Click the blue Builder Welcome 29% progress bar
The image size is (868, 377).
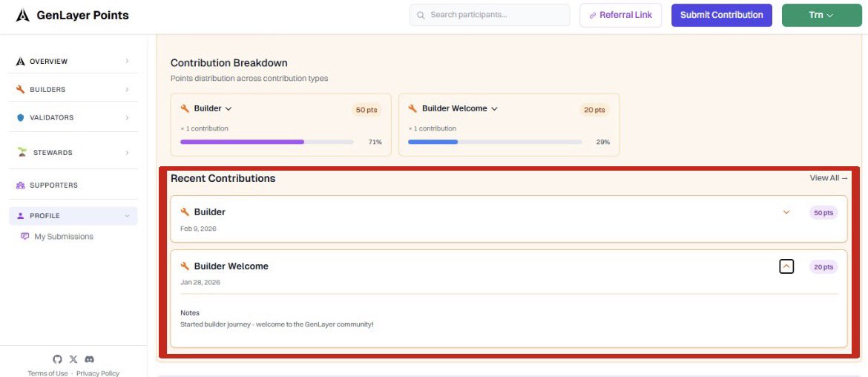coord(433,142)
